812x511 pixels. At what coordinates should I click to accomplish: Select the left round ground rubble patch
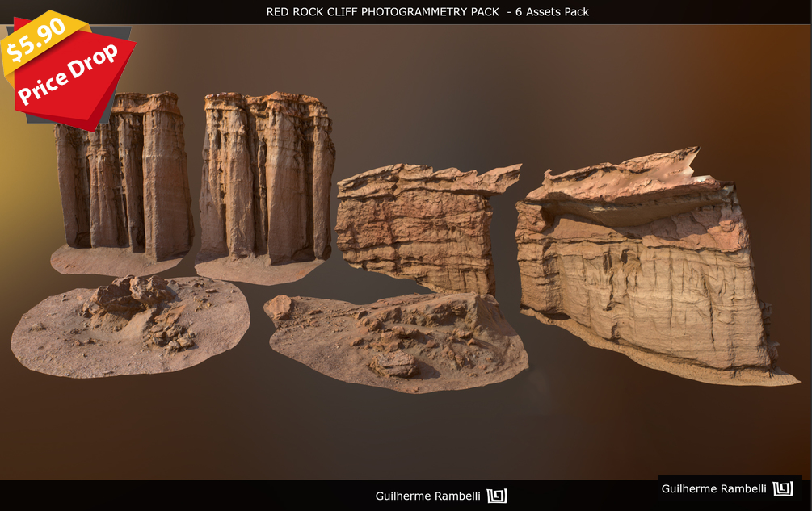(131, 327)
